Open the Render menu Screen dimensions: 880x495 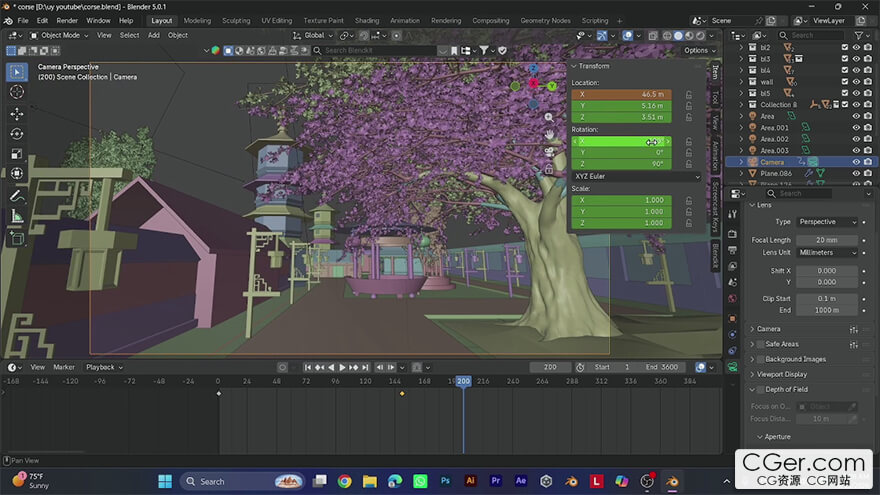point(67,21)
